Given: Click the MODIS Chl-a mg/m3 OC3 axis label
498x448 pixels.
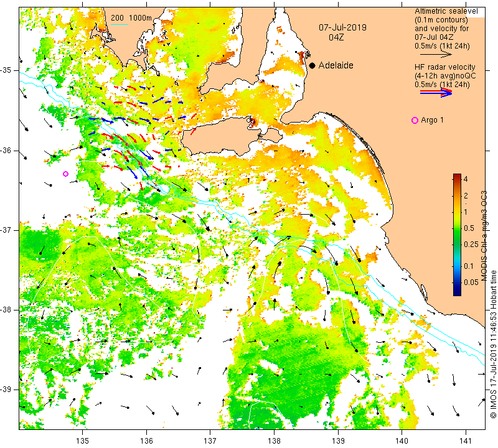Looking at the screenshot, I should 484,236.
